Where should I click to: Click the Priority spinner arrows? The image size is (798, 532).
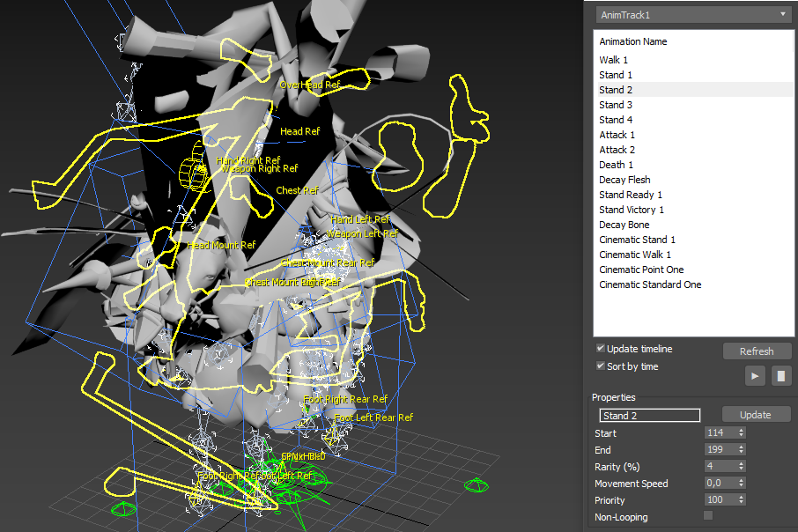pos(741,499)
